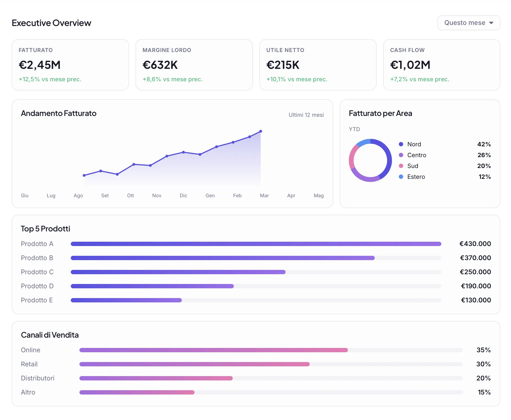Click the Sud legend color dot
The width and height of the screenshot is (511, 420).
[x=401, y=166]
